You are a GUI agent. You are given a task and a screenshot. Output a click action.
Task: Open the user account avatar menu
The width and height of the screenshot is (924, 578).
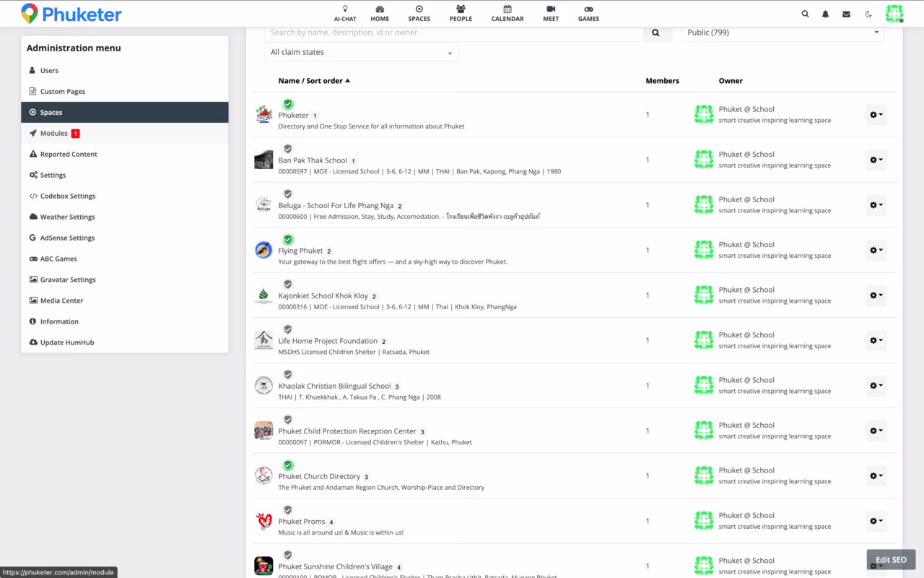(x=894, y=13)
